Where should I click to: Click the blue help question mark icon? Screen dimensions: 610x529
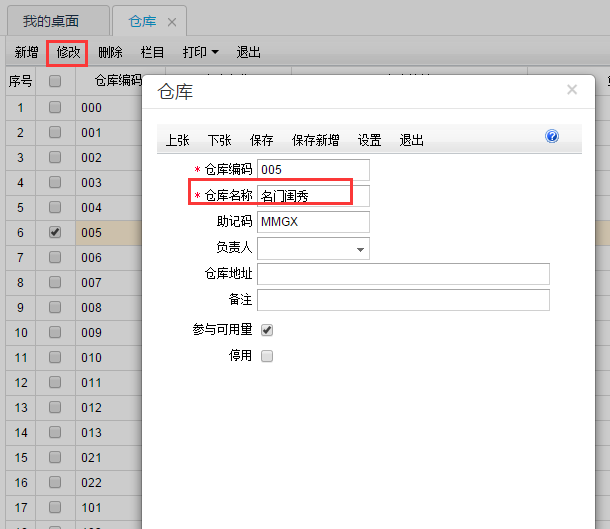point(552,136)
